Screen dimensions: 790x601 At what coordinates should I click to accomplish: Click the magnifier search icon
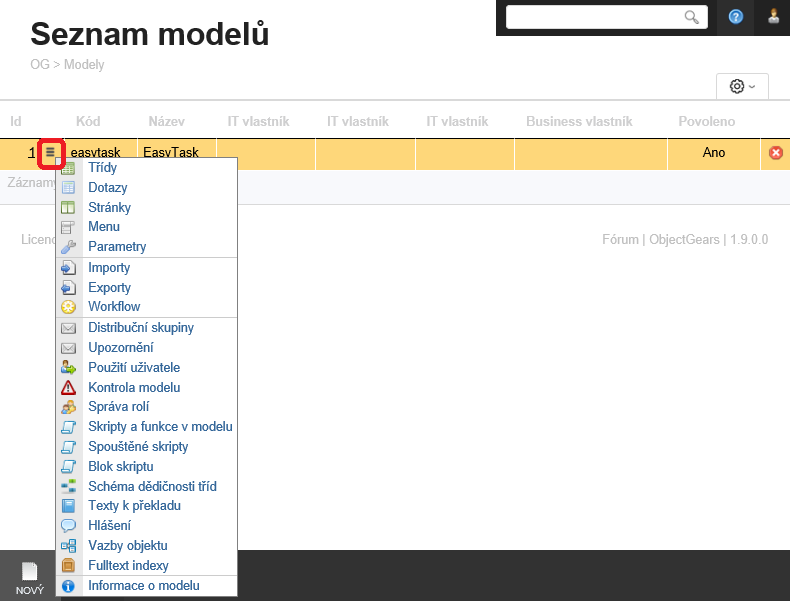[692, 17]
